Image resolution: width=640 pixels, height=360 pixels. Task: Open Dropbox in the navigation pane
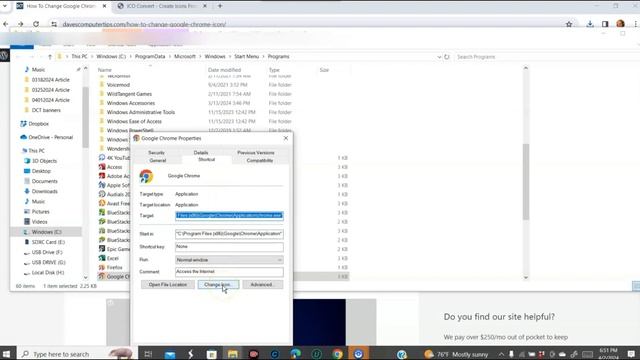click(x=38, y=124)
